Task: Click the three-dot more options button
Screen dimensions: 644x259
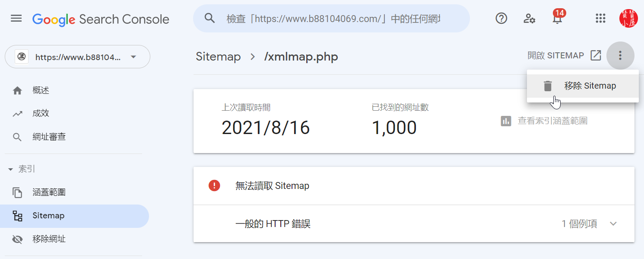Action: 620,55
